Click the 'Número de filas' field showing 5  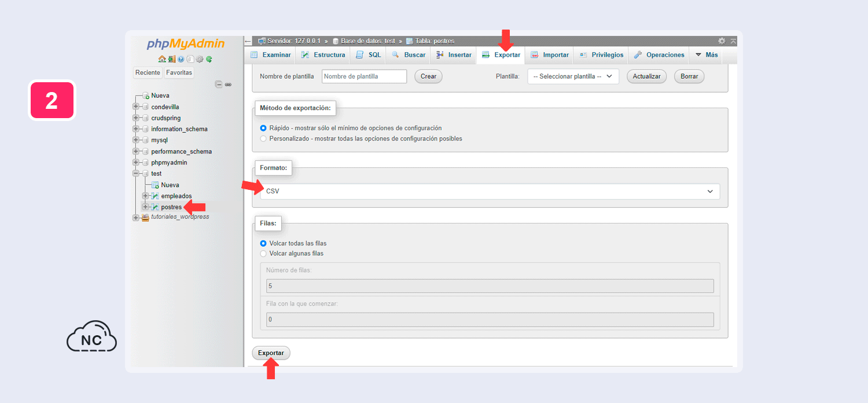coord(490,286)
